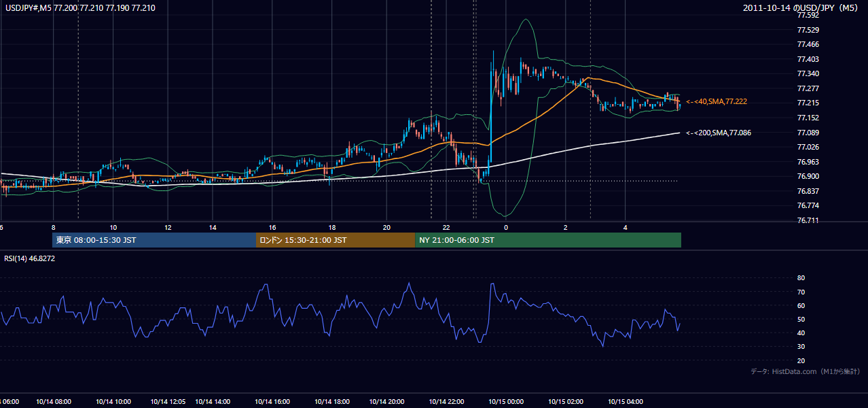The image size is (868, 408).
Task: Select the NY 21:00-06:00 JST session bar
Action: (x=548, y=240)
